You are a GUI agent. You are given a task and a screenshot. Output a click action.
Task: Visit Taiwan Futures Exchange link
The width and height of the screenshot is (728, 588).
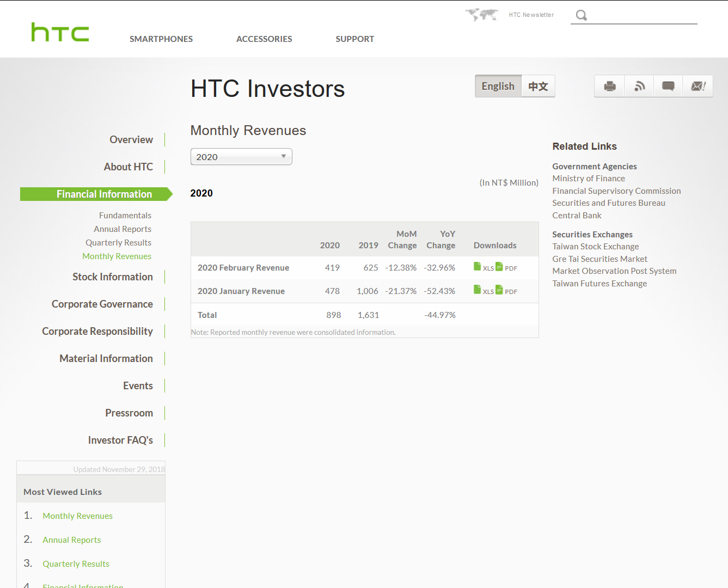pos(599,284)
